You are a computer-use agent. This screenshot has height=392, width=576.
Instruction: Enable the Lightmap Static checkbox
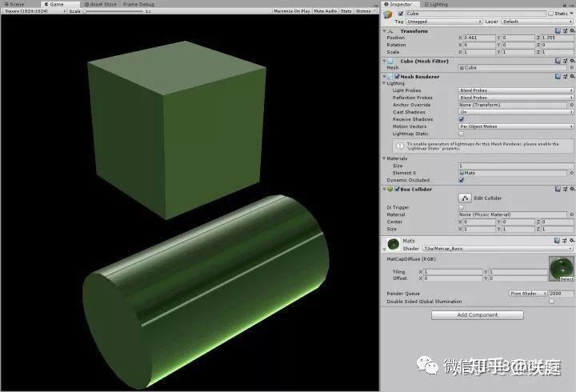pos(462,134)
